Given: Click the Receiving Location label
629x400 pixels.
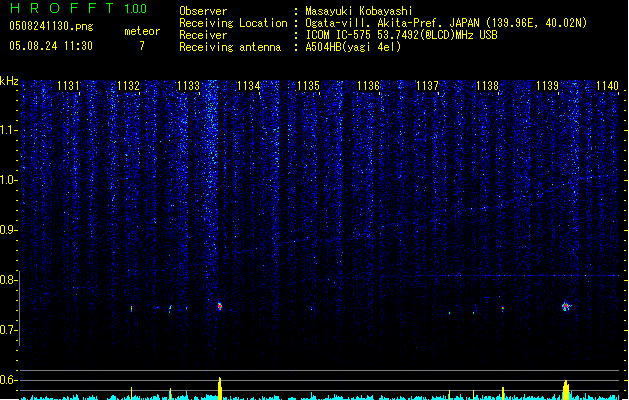Looking at the screenshot, I should (233, 23).
